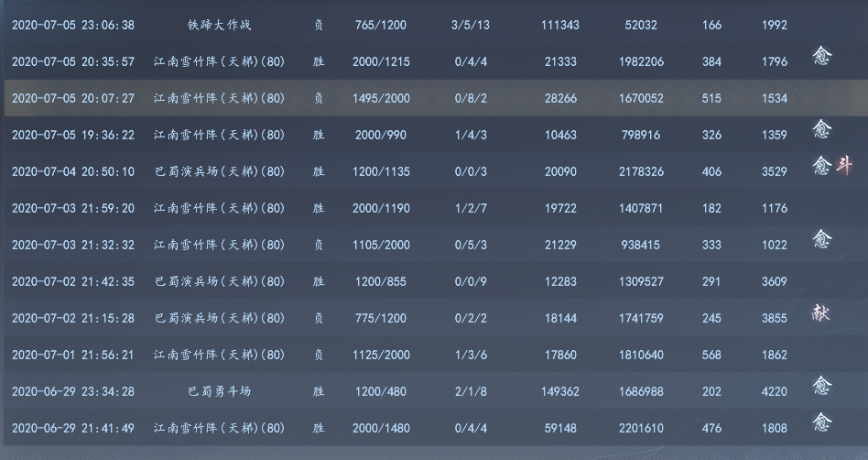This screenshot has width=868, height=460.
Task: Click 江南雪竹阵(天梯)(80) on the 2020-07-01 row
Action: 219,355
